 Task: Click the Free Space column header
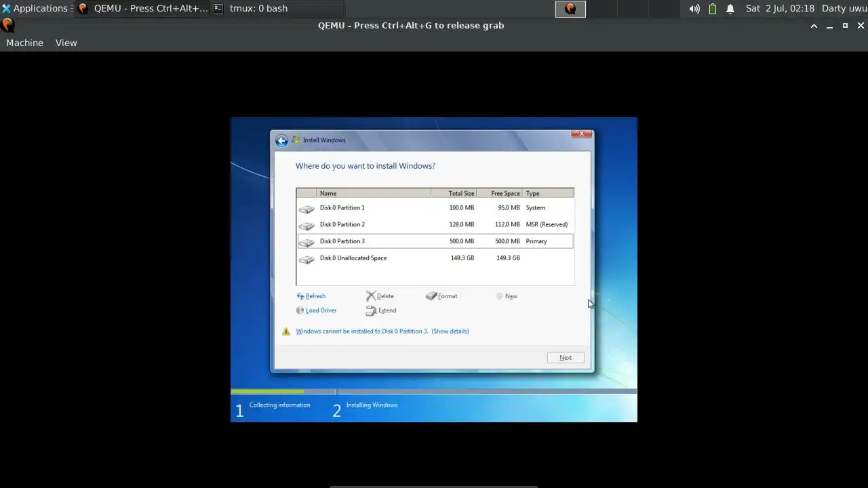[x=499, y=193]
